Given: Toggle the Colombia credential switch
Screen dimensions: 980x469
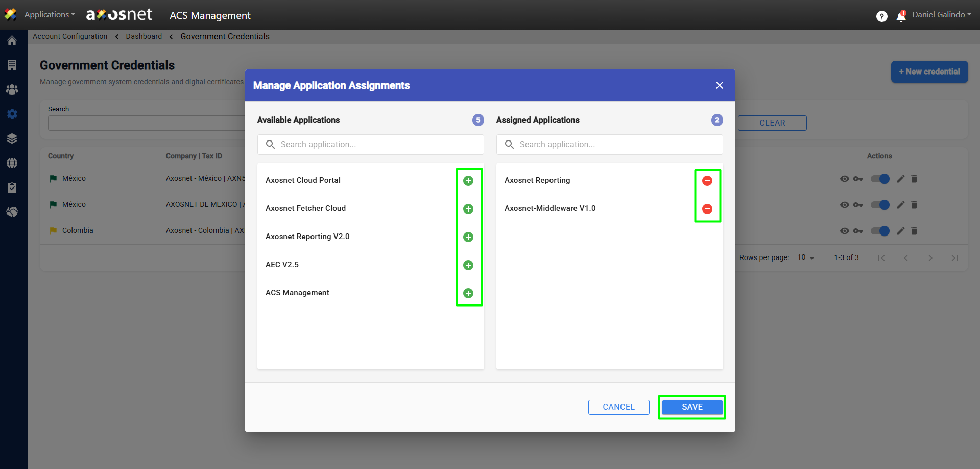Looking at the screenshot, I should pyautogui.click(x=880, y=231).
